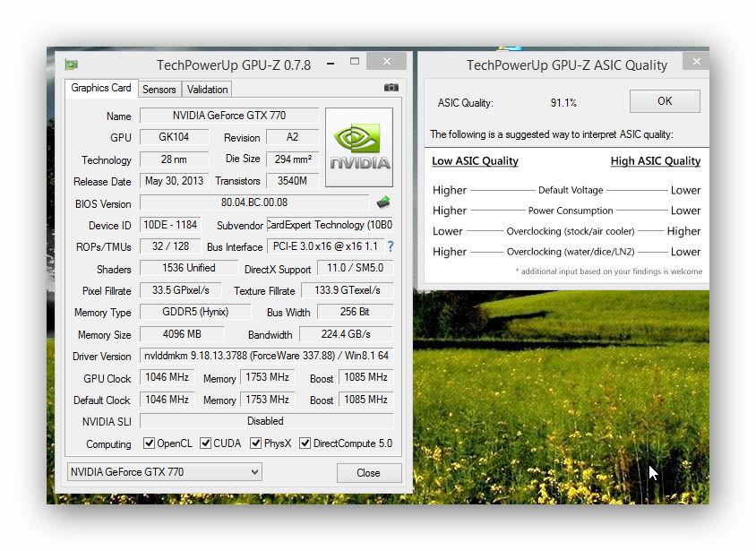Take a screenshot with the camera icon
This screenshot has height=551, width=756.
tap(391, 87)
